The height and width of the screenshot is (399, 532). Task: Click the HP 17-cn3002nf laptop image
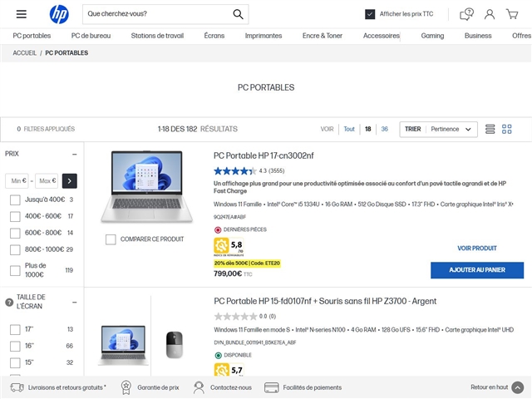click(146, 187)
